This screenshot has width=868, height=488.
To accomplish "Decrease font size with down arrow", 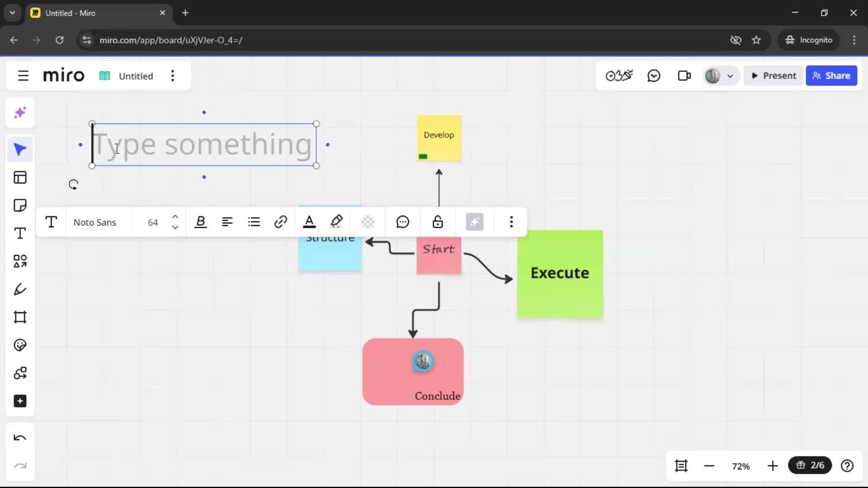I will click(x=175, y=228).
